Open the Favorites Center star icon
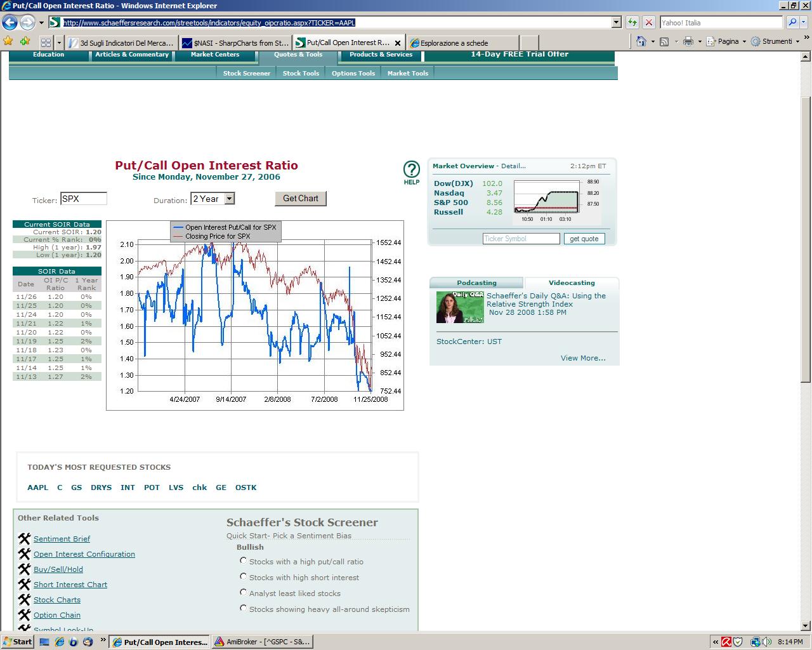Viewport: 812px width, 650px height. (x=8, y=41)
